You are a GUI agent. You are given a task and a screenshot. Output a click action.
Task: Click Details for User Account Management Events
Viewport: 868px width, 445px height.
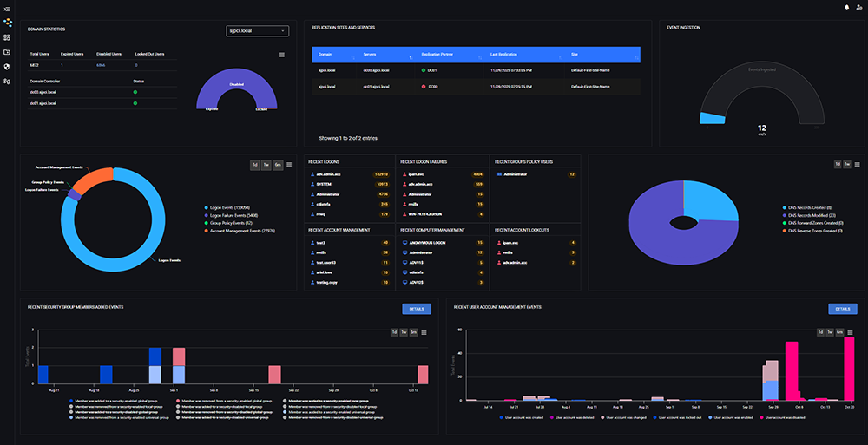coord(842,309)
